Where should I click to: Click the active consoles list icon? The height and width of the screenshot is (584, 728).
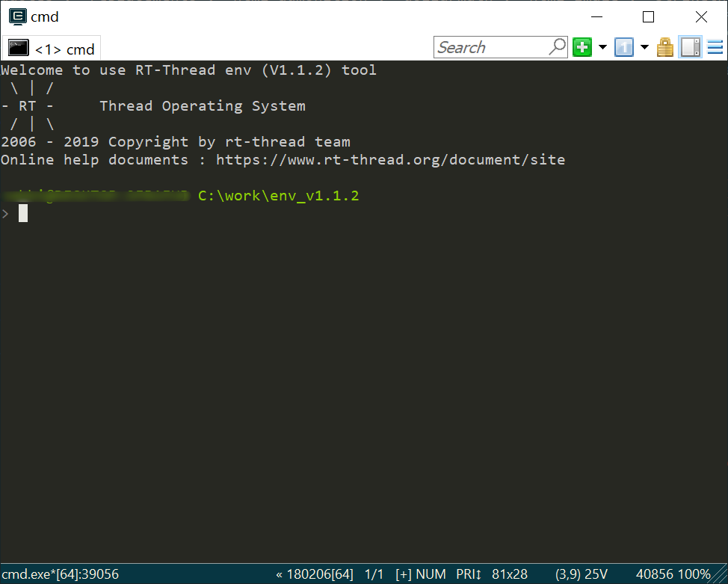pyautogui.click(x=623, y=47)
